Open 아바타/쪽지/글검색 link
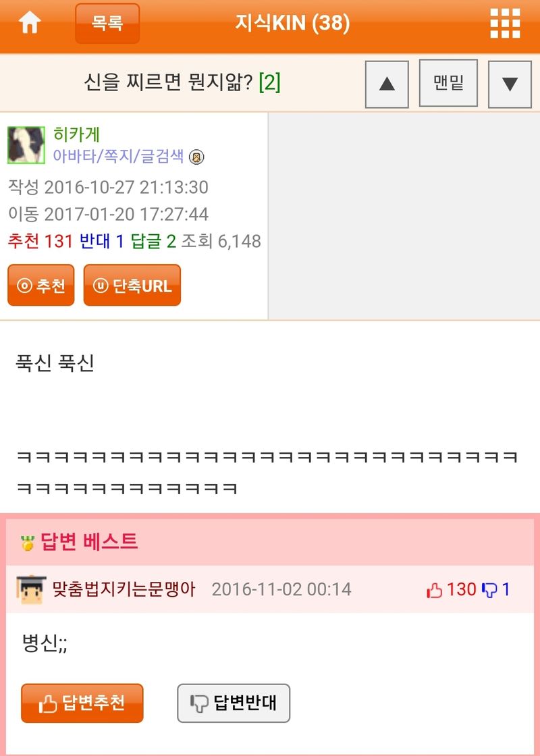540x756 pixels. [118, 157]
